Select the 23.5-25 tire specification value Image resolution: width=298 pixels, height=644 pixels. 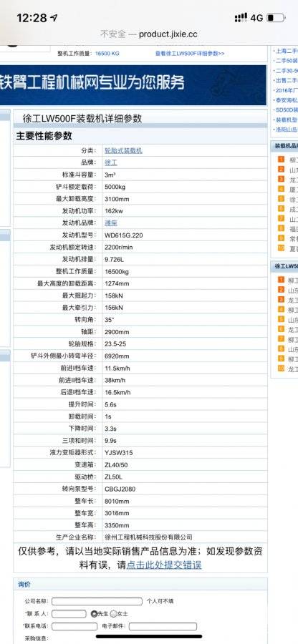(115, 343)
